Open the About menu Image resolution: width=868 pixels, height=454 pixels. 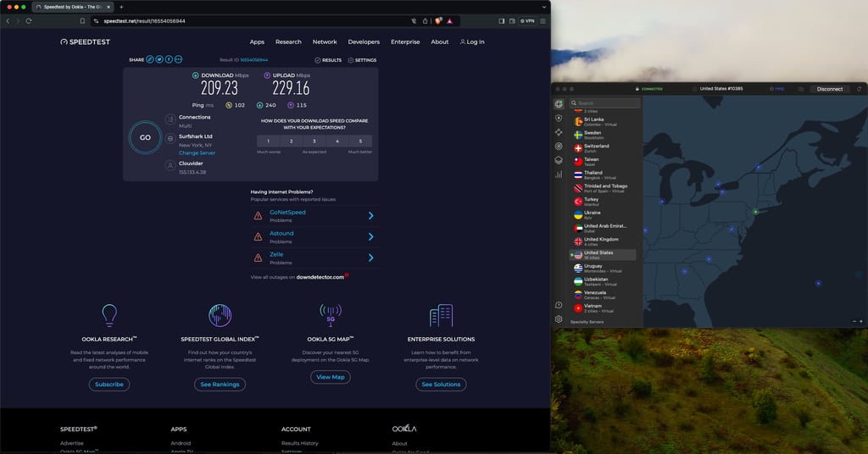(x=440, y=42)
